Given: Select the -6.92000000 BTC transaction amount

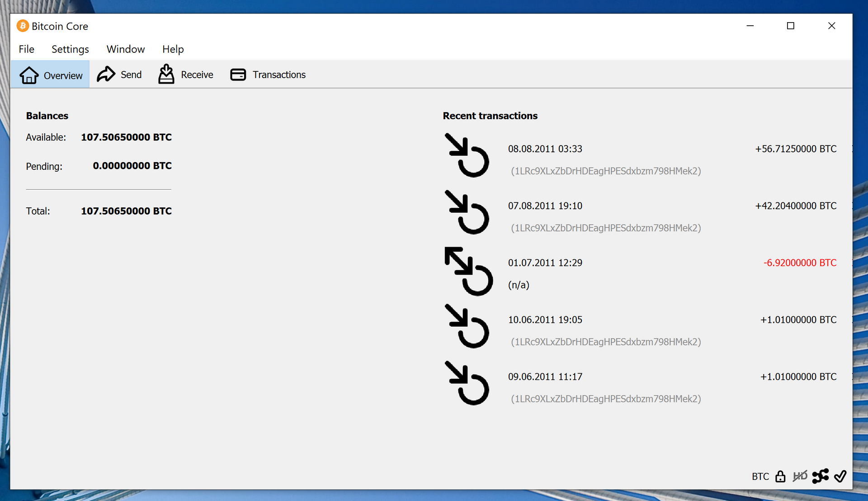Looking at the screenshot, I should tap(800, 263).
